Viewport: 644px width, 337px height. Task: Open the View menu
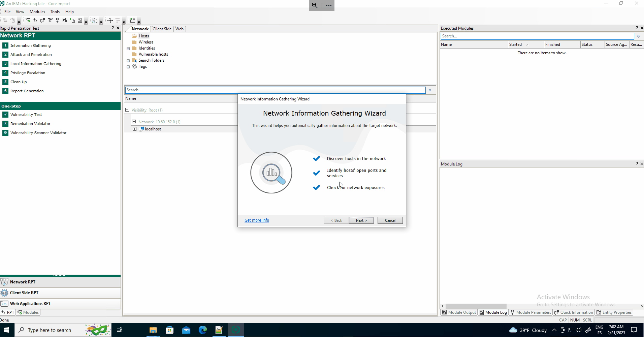pos(20,12)
